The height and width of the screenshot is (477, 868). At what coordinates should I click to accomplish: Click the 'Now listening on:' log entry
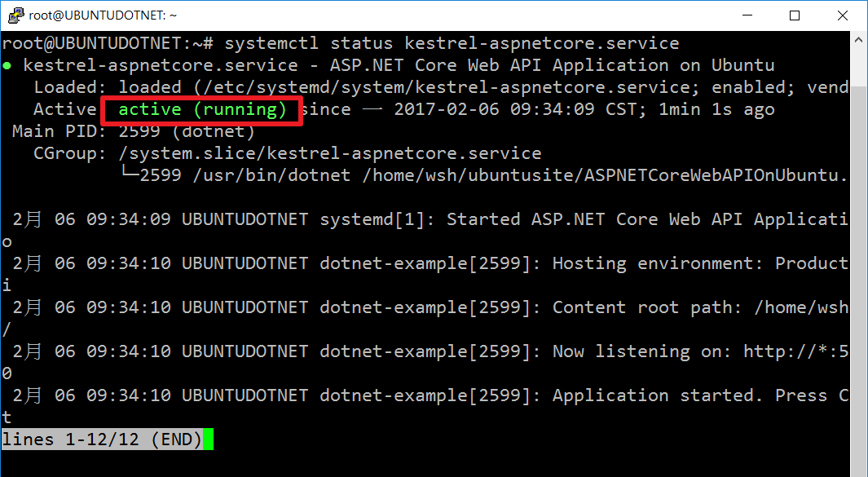[641, 351]
